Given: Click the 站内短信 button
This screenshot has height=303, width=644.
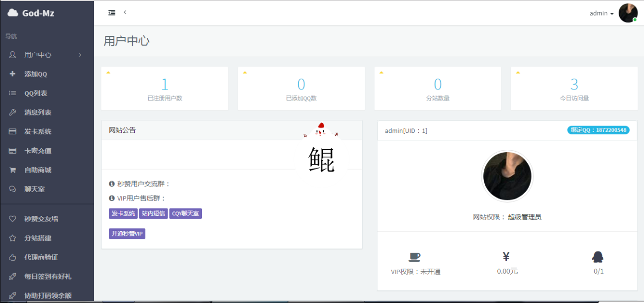Looking at the screenshot, I should pos(153,213).
